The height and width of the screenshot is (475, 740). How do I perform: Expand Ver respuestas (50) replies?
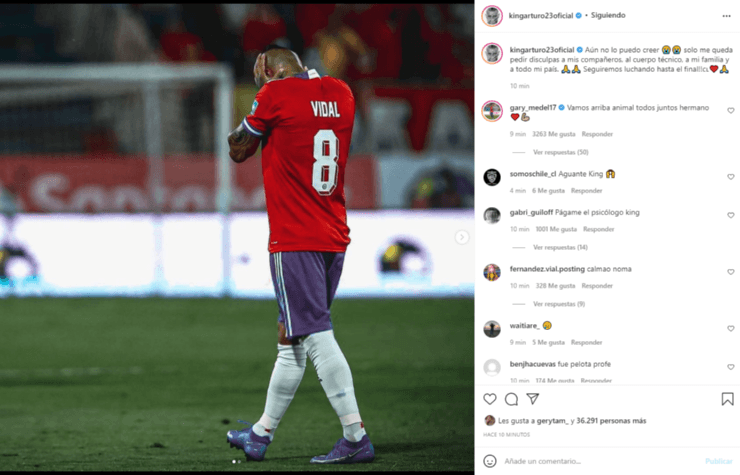point(561,152)
